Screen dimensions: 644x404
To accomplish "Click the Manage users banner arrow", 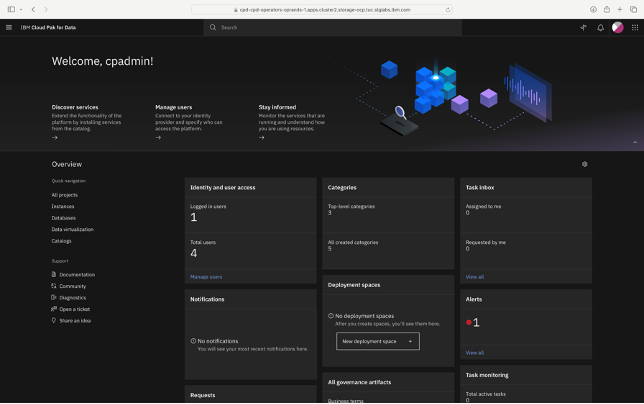I will point(158,137).
